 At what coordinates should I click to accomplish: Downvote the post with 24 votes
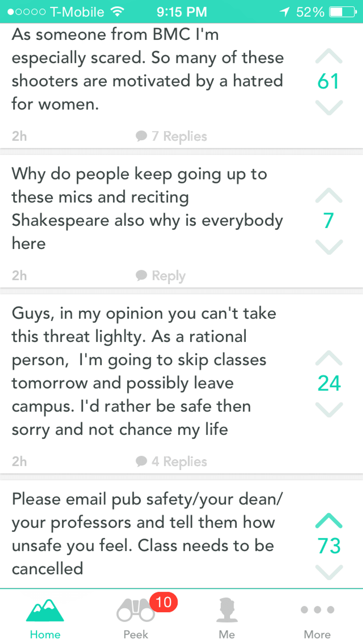click(x=329, y=409)
